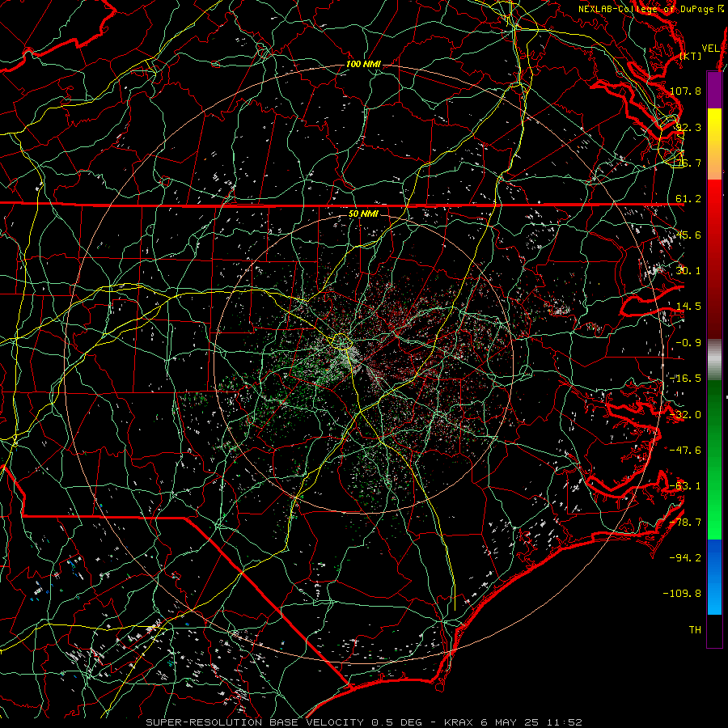
Task: Select the gray near-zero segment of the color bar
Action: [x=714, y=360]
